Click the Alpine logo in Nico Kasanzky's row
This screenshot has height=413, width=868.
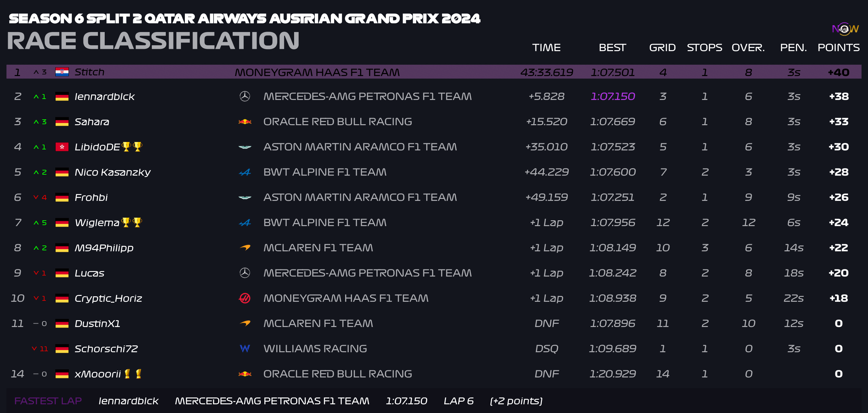point(245,172)
